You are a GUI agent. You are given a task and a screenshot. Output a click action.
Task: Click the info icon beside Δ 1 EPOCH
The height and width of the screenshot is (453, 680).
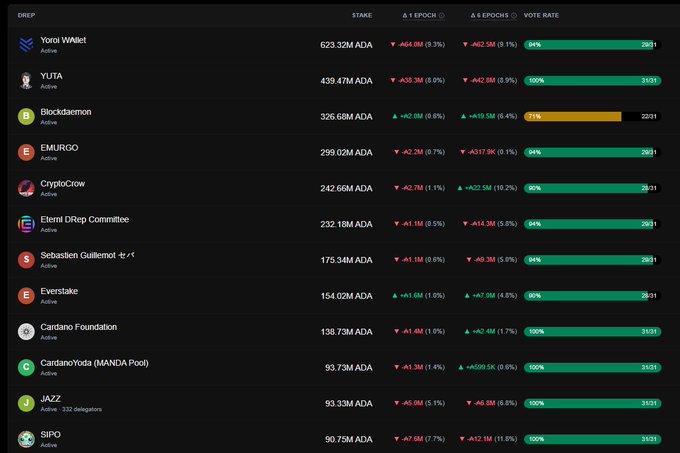441,16
